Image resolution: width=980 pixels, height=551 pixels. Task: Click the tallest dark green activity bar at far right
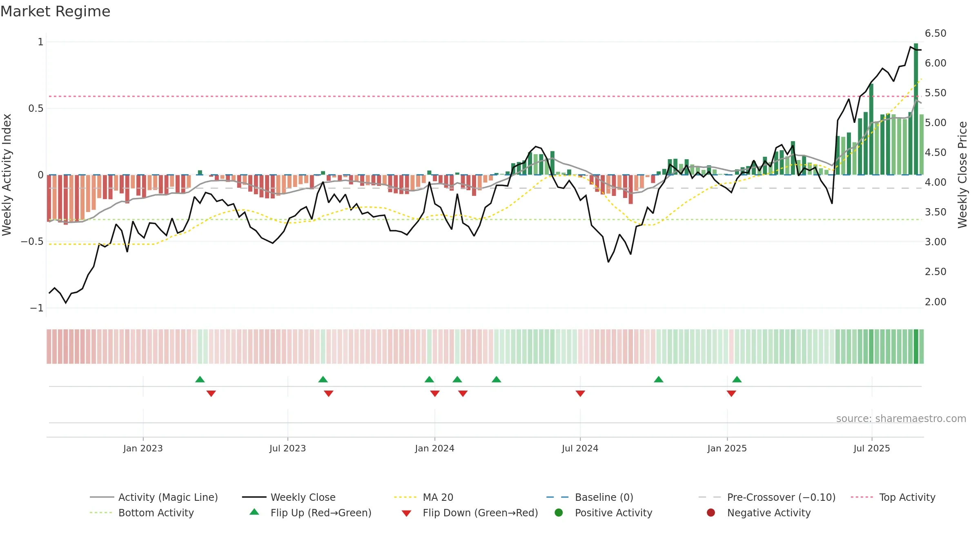tap(916, 109)
